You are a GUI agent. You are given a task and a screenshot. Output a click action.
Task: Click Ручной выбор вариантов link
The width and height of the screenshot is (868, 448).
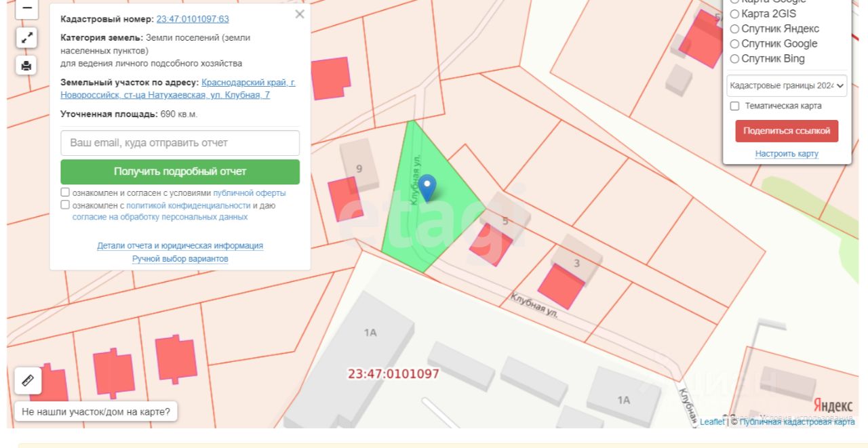180,259
